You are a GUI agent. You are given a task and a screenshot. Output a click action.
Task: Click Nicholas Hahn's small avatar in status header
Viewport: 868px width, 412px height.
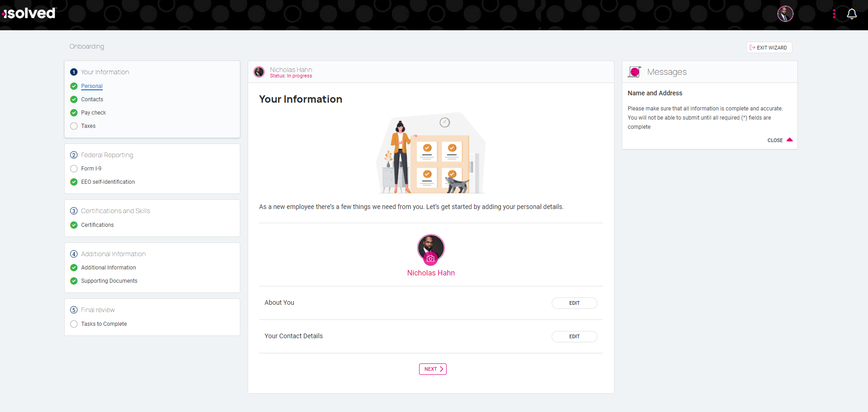point(259,72)
